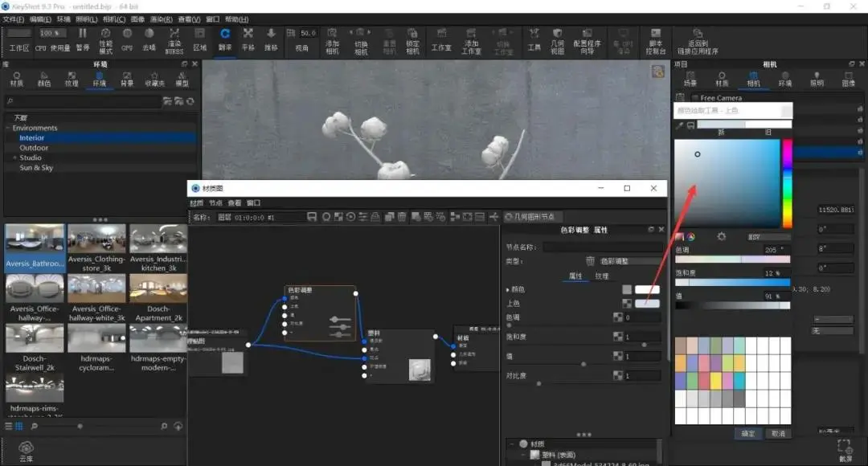Toggle the 对比度 texture checker icon
This screenshot has width=868, height=466.
(618, 375)
